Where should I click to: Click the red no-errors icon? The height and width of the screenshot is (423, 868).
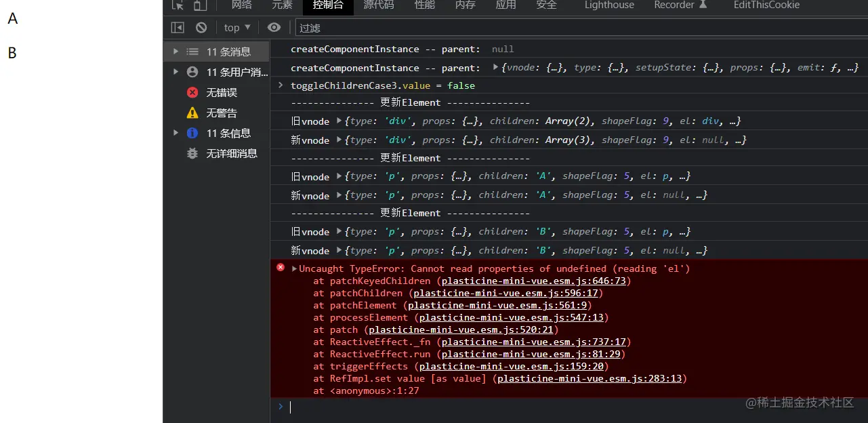click(192, 92)
